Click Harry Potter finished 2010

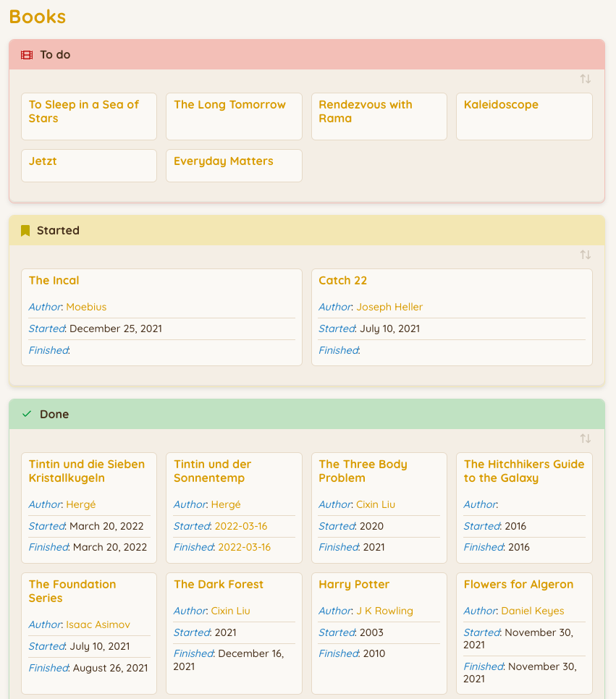pos(374,653)
